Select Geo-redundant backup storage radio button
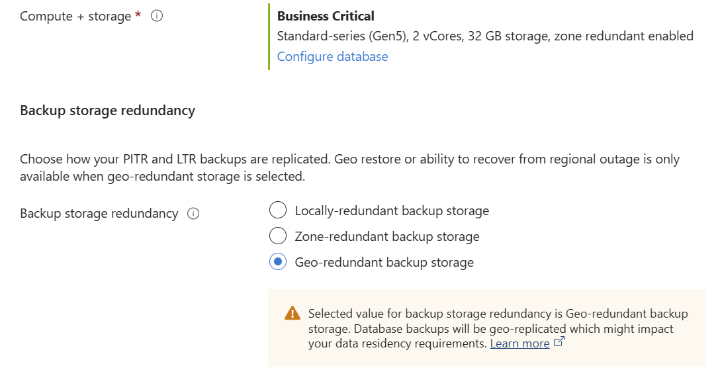This screenshot has height=372, width=720. tap(278, 262)
